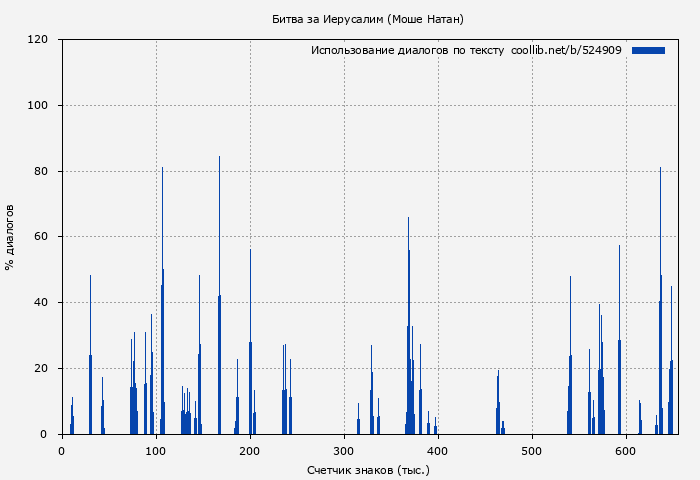
Task: Click the 100 tick label on the y-axis
Action: (x=38, y=106)
